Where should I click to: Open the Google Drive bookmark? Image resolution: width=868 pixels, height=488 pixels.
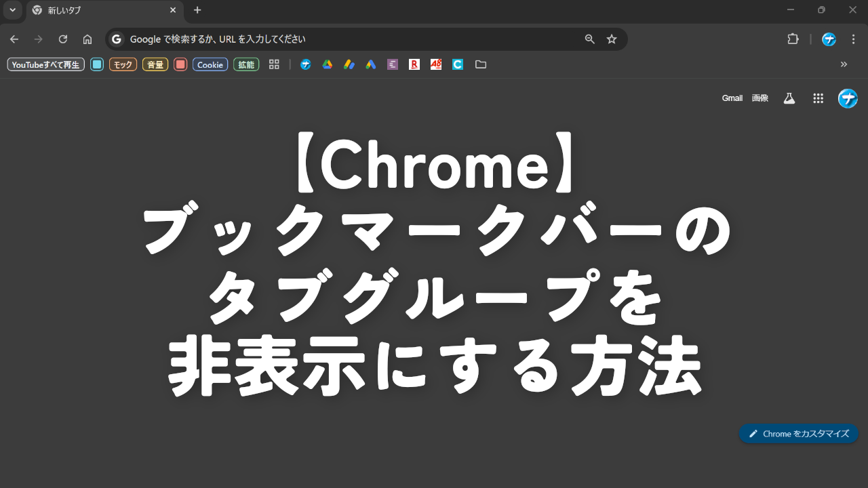[x=327, y=64]
